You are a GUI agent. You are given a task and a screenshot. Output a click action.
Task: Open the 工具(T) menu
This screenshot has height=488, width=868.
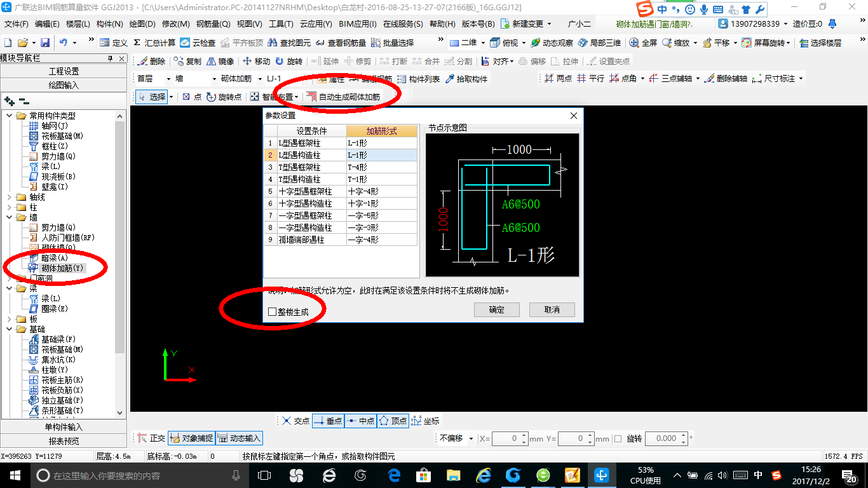click(x=281, y=24)
